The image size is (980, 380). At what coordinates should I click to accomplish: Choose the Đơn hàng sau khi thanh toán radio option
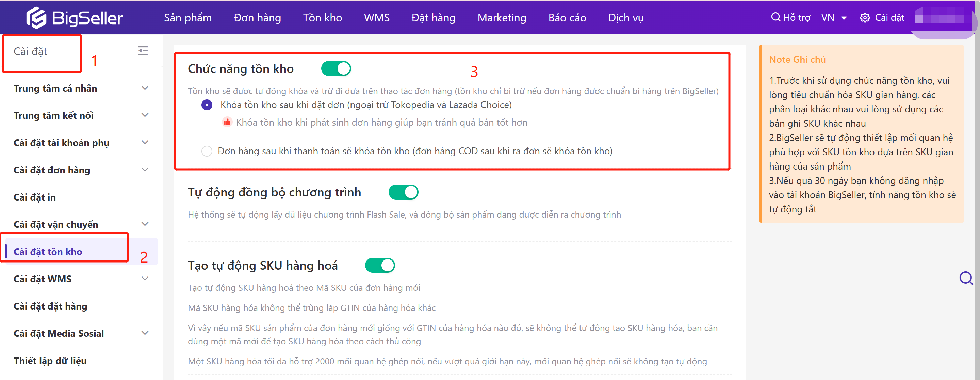(207, 151)
